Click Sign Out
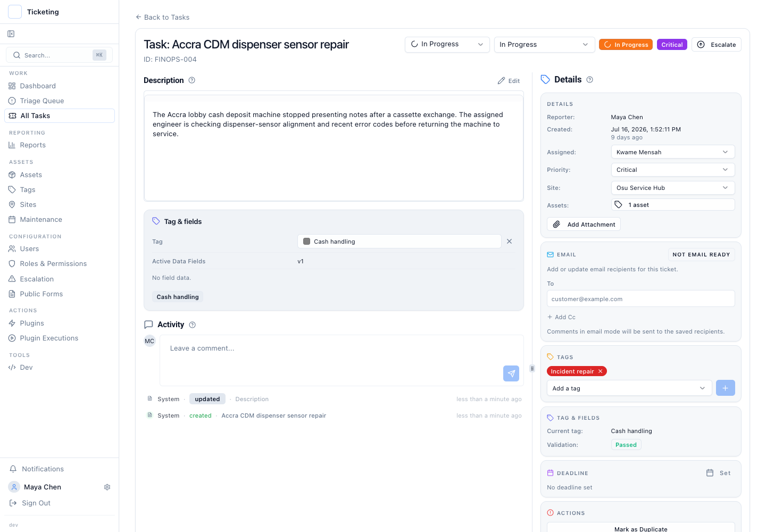Viewport: 766px width, 532px height. [x=36, y=503]
